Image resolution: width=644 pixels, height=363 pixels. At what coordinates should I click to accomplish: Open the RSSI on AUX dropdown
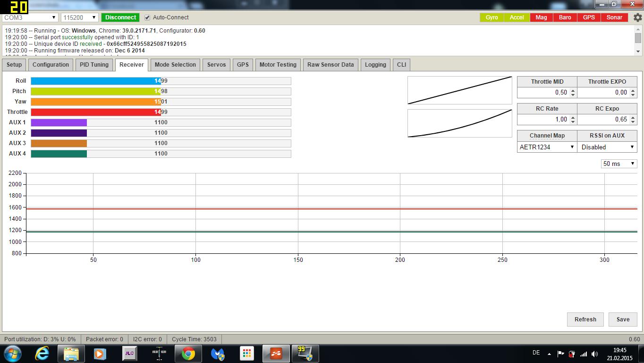[607, 147]
